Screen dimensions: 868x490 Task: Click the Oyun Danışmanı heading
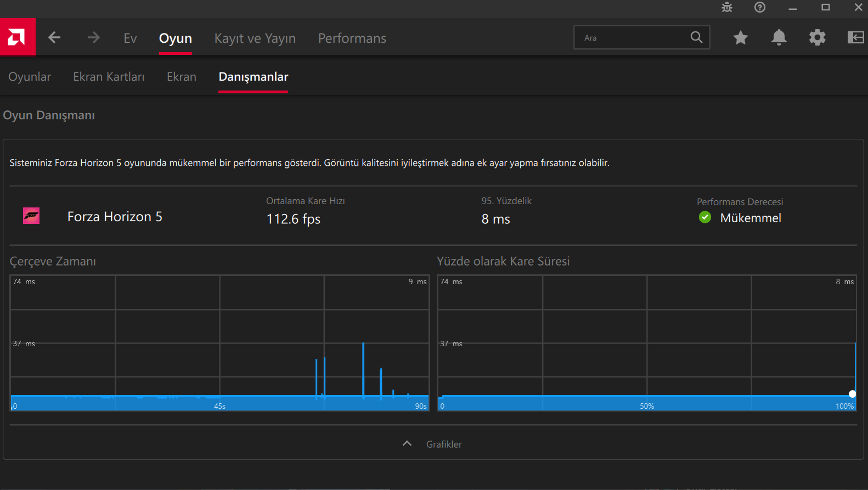click(x=49, y=115)
